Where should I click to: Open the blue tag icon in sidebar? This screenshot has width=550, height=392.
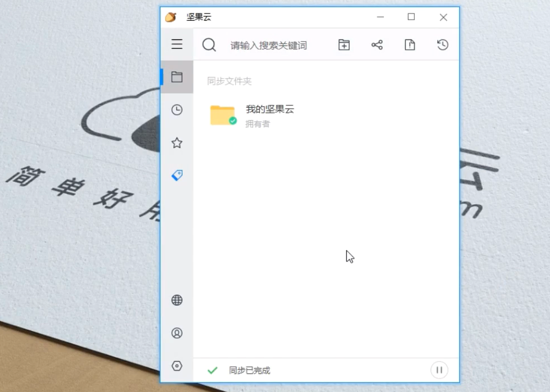177,175
